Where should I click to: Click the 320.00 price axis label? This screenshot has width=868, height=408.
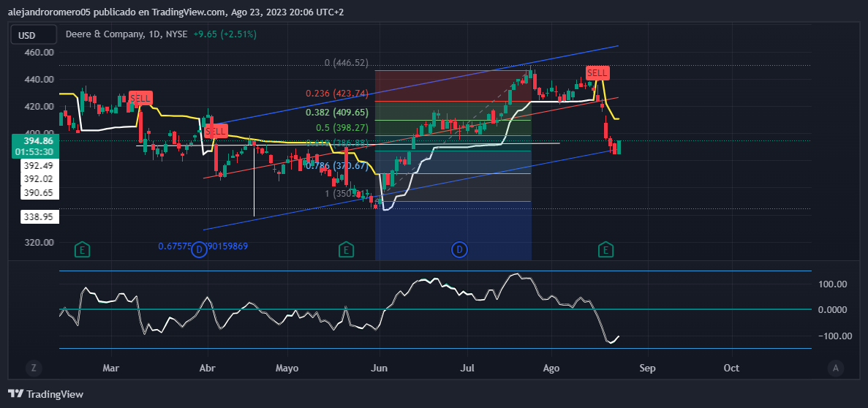pos(39,243)
